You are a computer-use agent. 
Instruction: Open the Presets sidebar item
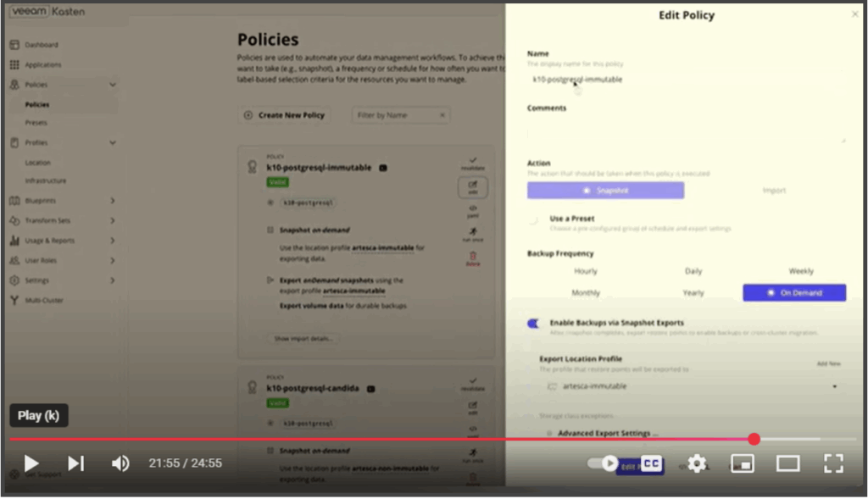[x=36, y=123]
